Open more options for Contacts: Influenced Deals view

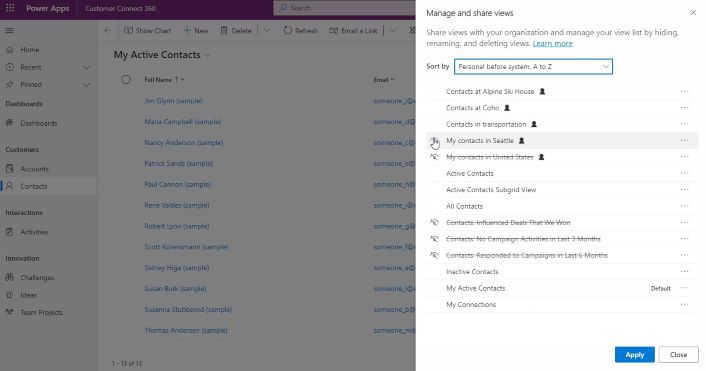[684, 222]
